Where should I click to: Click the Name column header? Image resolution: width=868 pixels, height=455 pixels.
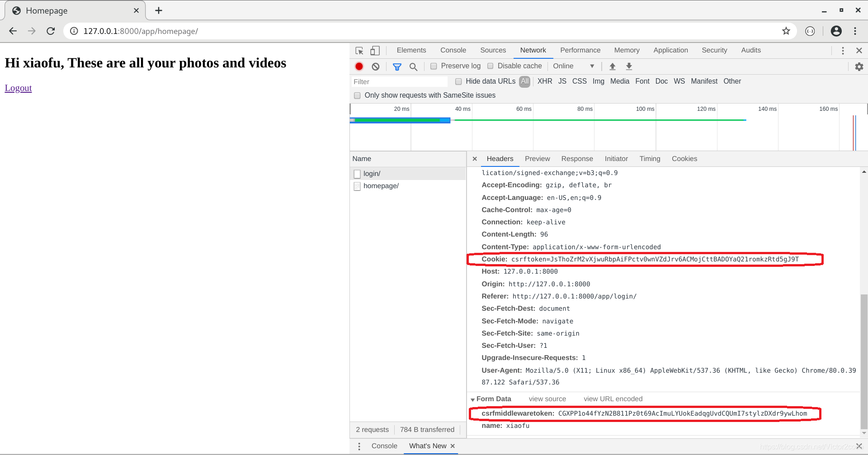[408, 159]
